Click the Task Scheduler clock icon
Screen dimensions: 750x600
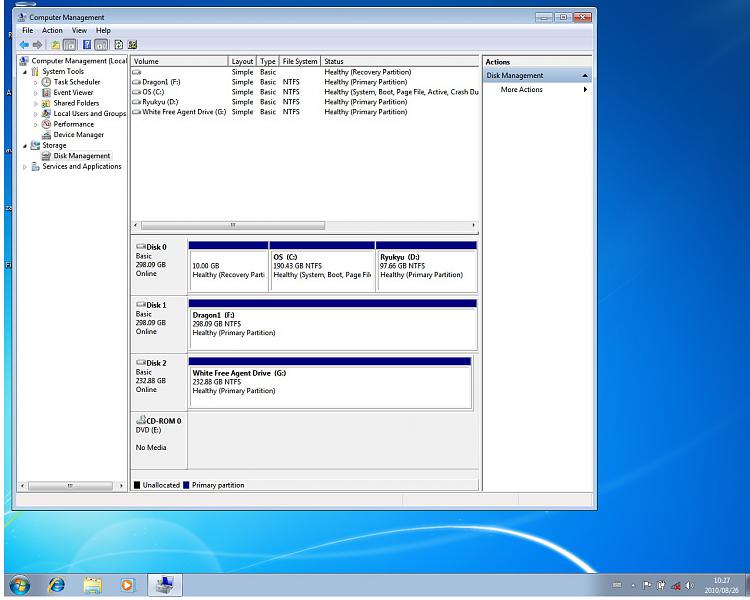(46, 82)
